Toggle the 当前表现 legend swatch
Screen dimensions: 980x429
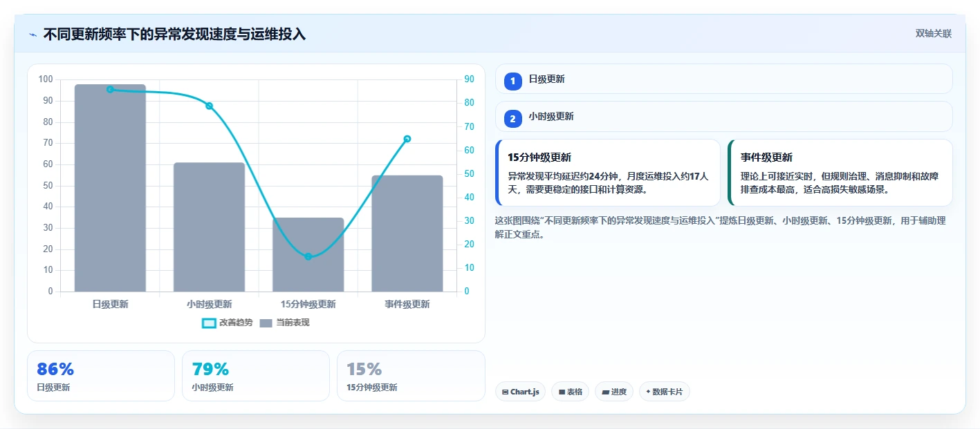(x=266, y=323)
